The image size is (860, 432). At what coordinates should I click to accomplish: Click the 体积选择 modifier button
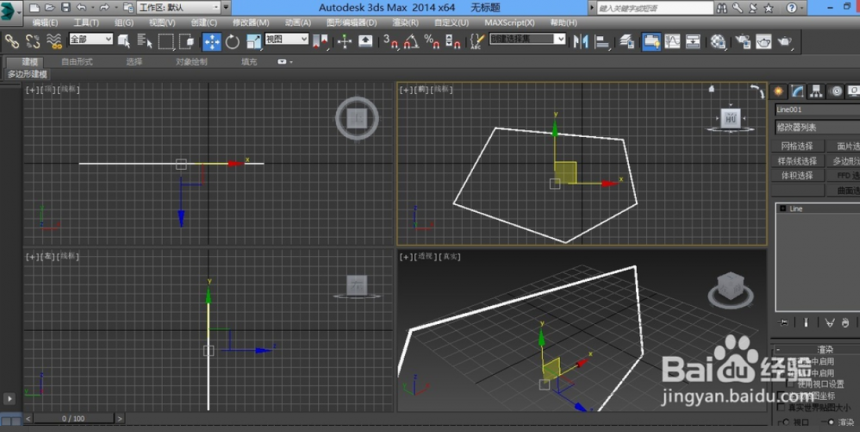pos(797,175)
